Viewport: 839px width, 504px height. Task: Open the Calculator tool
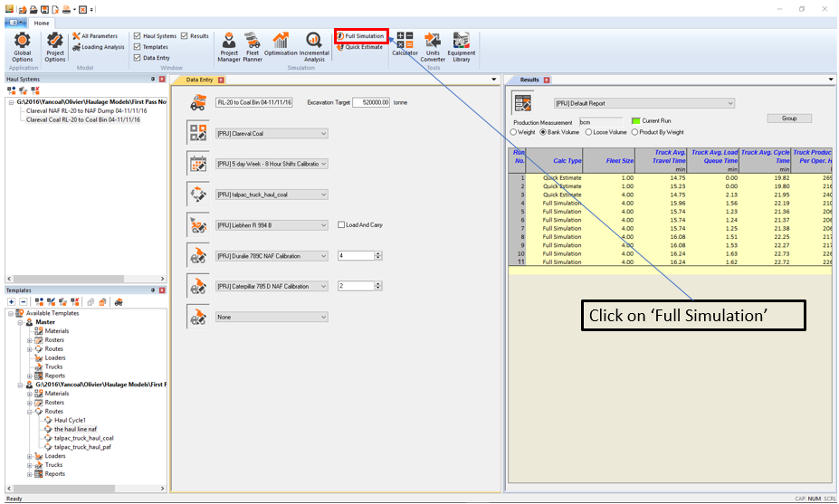(405, 45)
